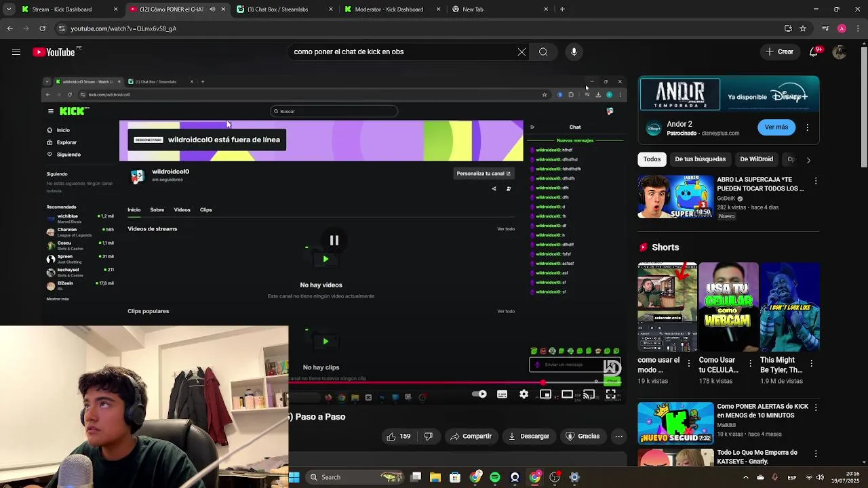The height and width of the screenshot is (488, 868).
Task: Show more filter chips with right chevron
Action: pos(808,159)
